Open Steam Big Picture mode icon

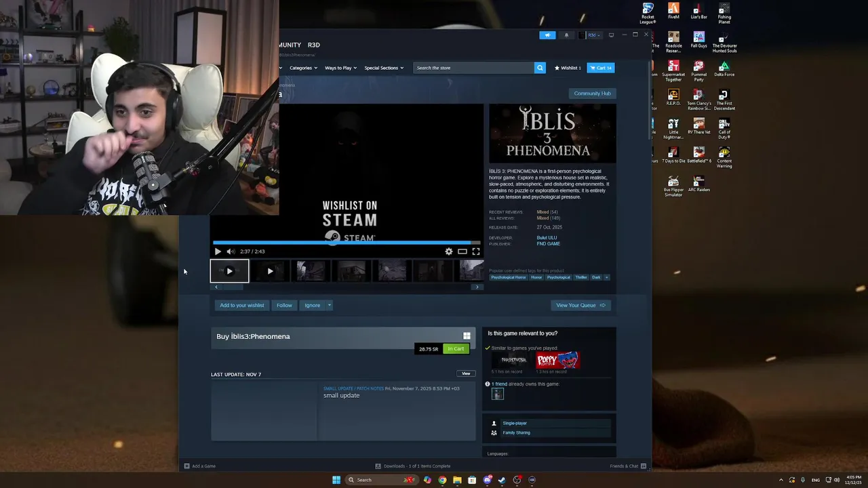611,35
